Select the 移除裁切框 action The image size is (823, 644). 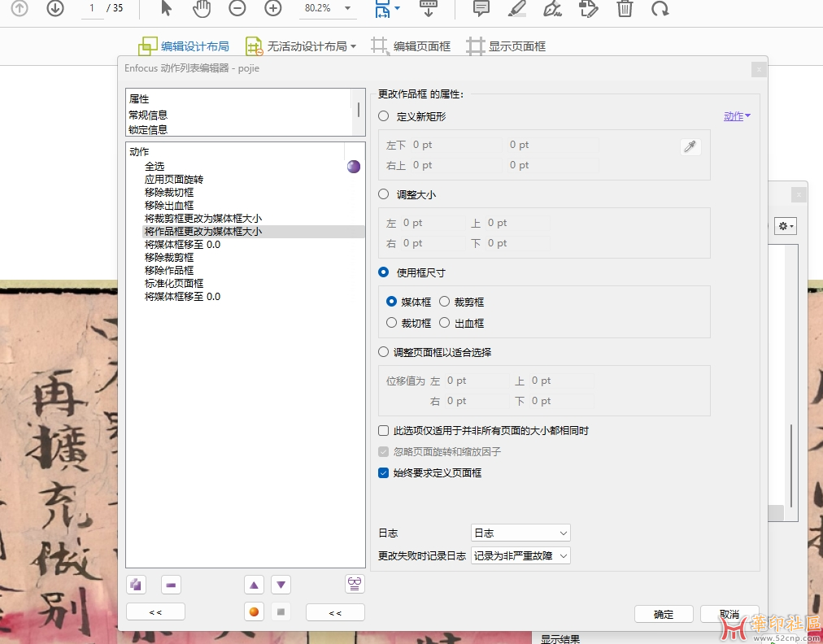tap(169, 193)
